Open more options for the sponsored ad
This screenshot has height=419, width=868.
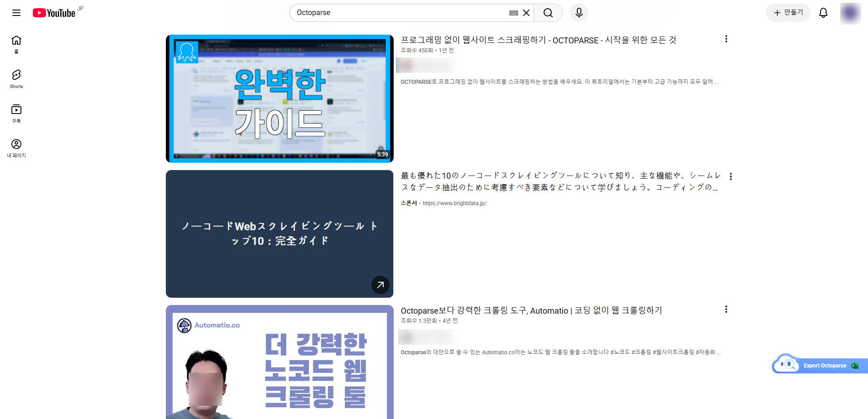[x=731, y=176]
